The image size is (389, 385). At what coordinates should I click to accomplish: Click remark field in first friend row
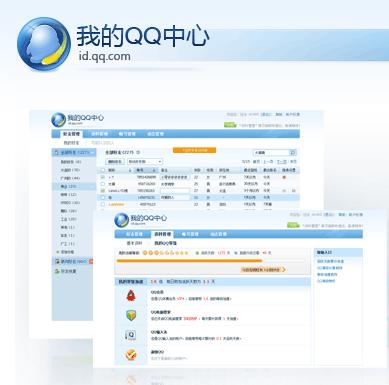point(175,177)
